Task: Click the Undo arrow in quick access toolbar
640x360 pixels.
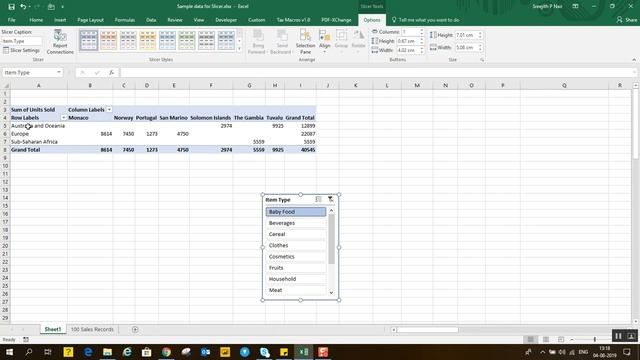Action: [x=23, y=7]
